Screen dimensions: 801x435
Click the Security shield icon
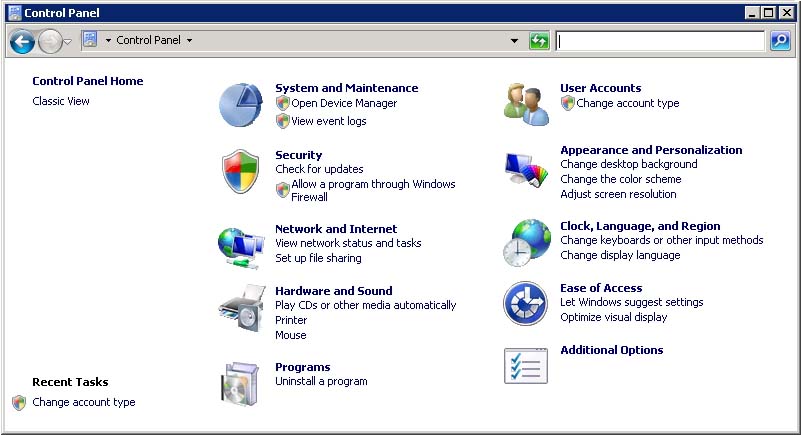point(241,172)
